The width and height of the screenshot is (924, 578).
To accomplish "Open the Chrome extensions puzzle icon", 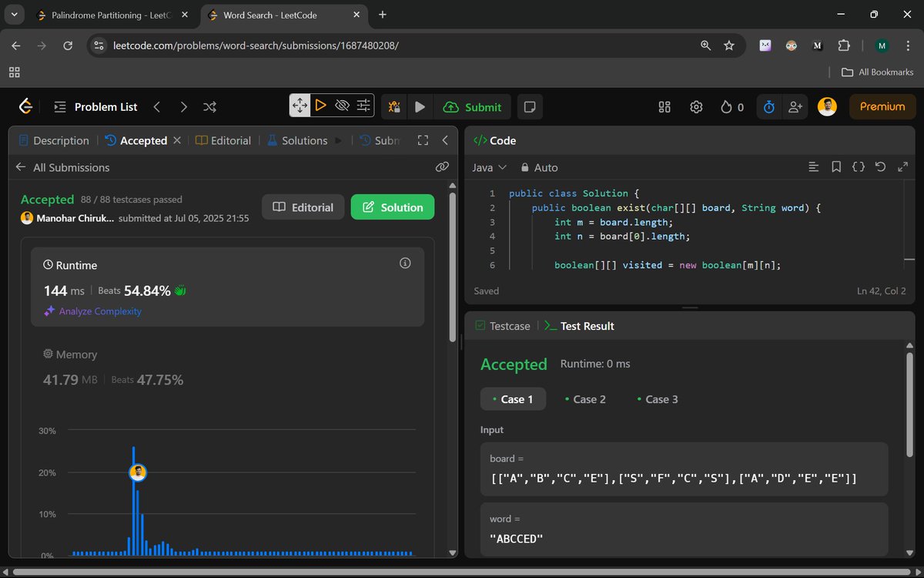I will click(x=844, y=45).
